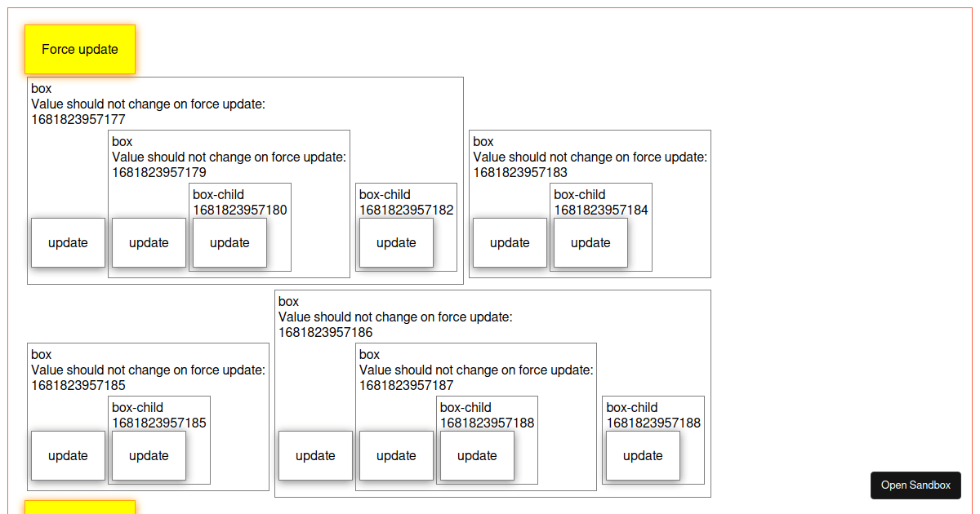Screen dimensions: 980x514
Task: Click update in box-child 1681823957185
Action: tap(148, 455)
